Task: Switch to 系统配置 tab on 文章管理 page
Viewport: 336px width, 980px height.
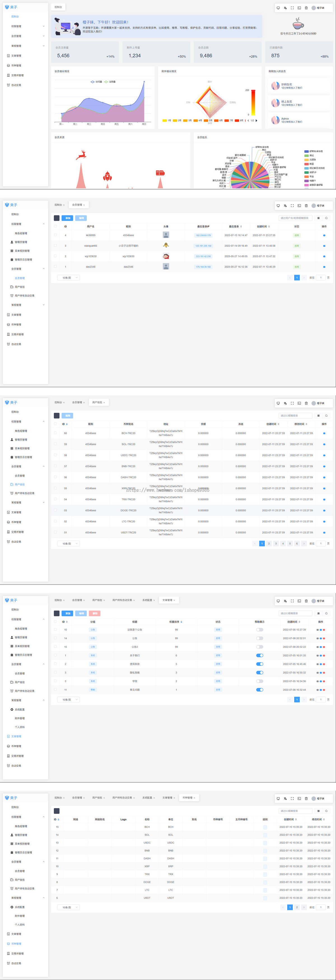Action: point(147,600)
